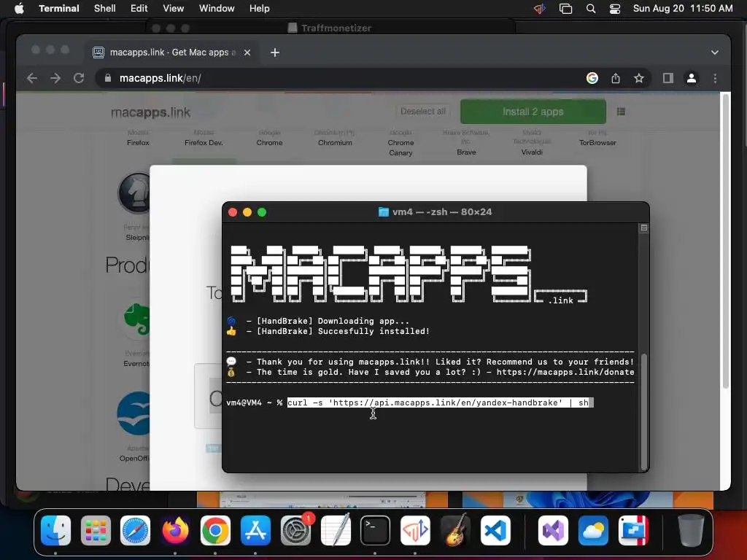Open a new Chrome tab

pyautogui.click(x=275, y=52)
